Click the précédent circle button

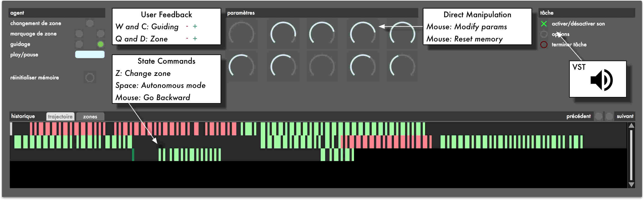coord(599,116)
